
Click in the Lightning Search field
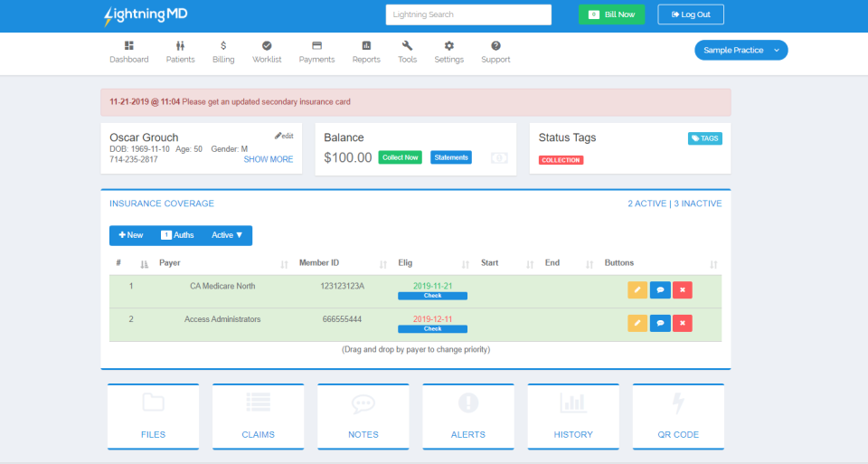tap(468, 14)
